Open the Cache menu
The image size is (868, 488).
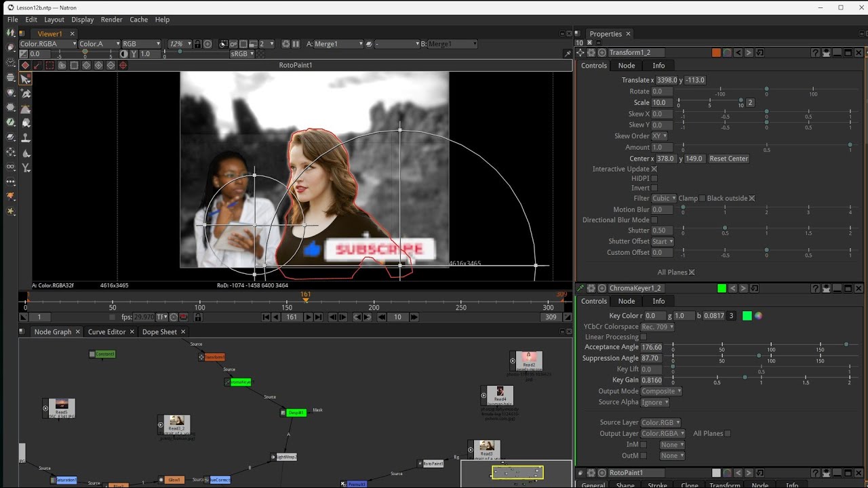coord(138,20)
